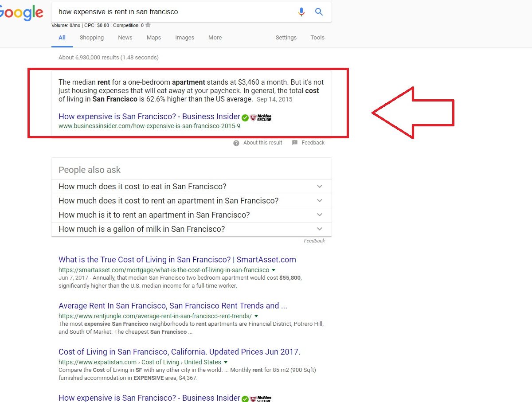The height and width of the screenshot is (402, 532).
Task: Open the SmartAsset True Cost of Living result
Action: click(177, 260)
